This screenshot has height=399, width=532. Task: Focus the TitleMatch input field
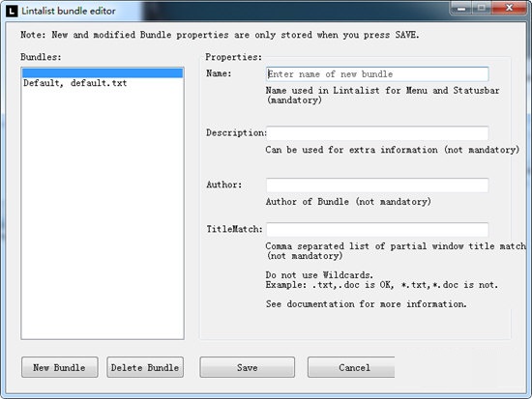click(x=377, y=230)
